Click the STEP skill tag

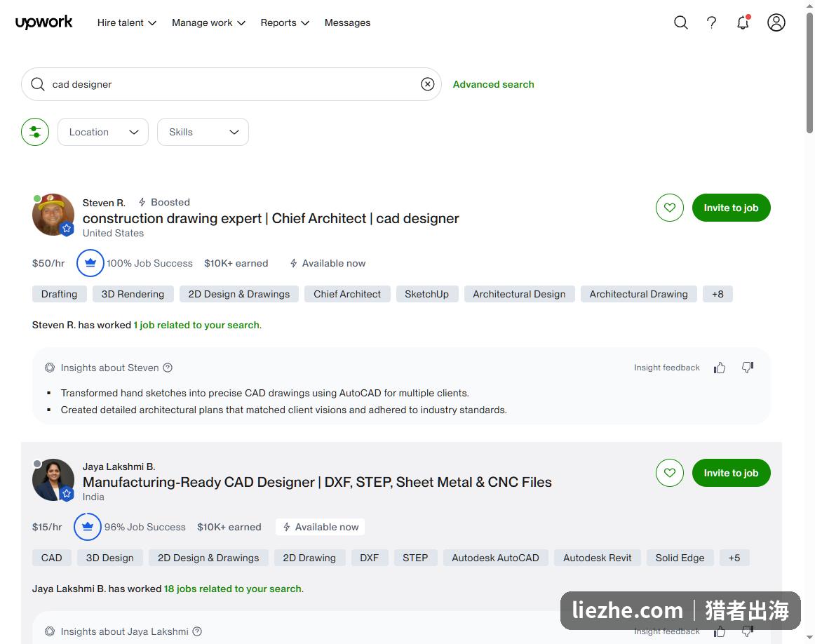click(415, 558)
